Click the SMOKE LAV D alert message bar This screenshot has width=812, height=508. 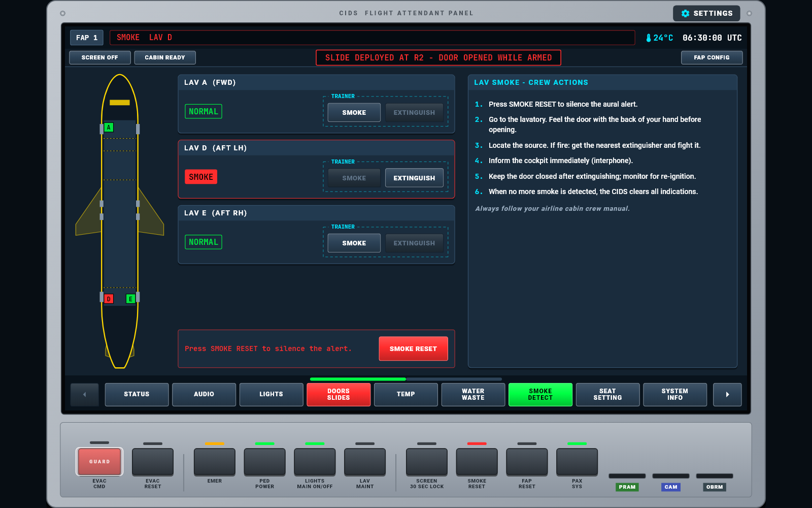point(373,38)
